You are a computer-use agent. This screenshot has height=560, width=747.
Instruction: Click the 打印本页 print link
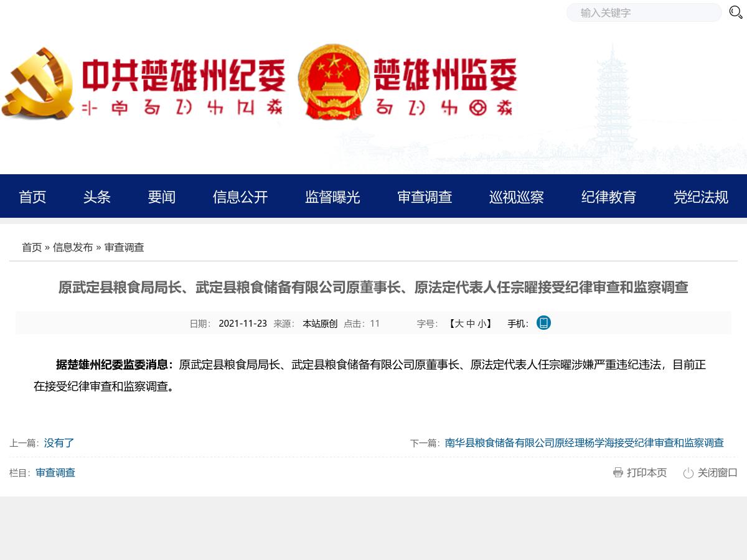647,473
